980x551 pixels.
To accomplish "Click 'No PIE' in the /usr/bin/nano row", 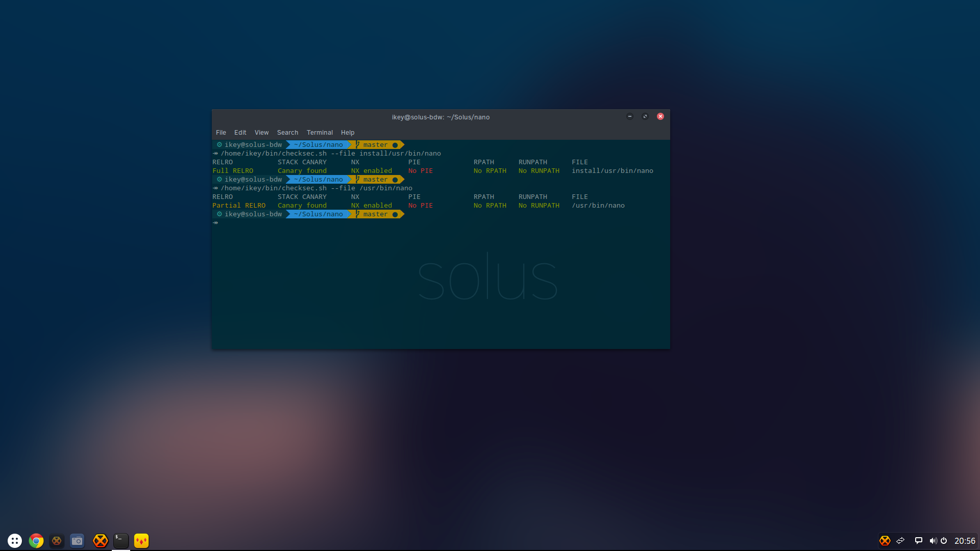I will tap(421, 206).
